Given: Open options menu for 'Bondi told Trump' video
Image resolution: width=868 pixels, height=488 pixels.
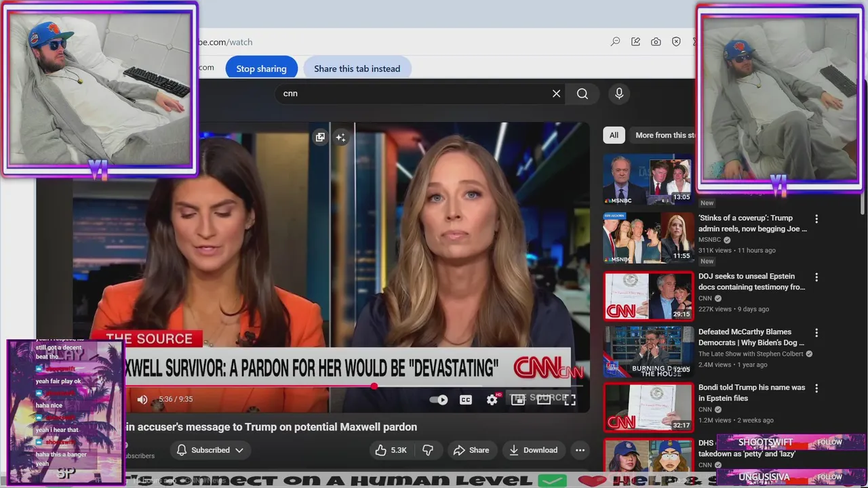Looking at the screenshot, I should [x=816, y=388].
